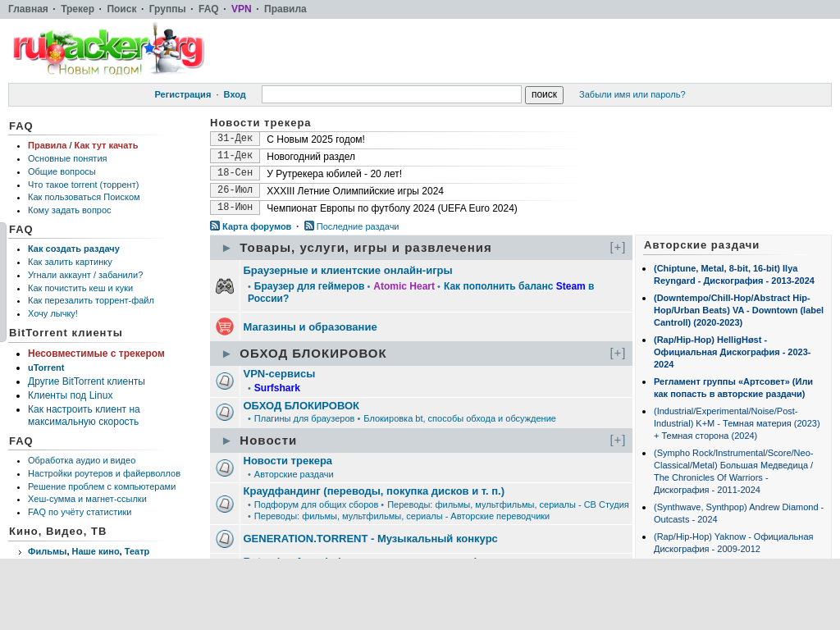Open Плагины для браузеров subforum
This screenshot has height=630, width=840.
(304, 418)
